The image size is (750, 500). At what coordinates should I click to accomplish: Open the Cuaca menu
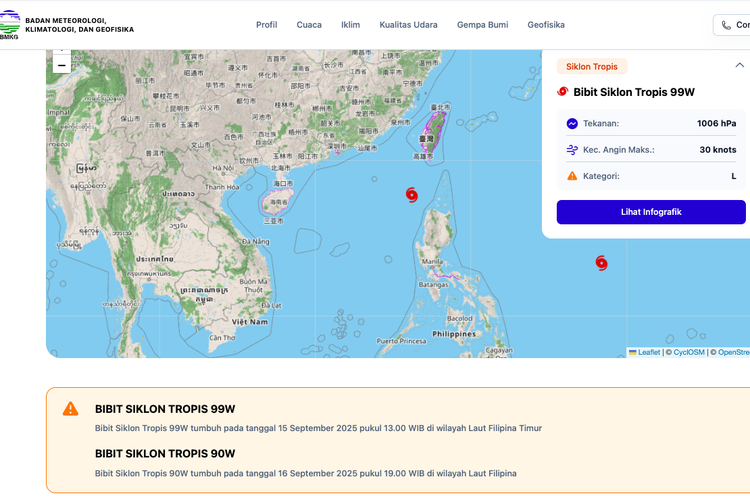[309, 25]
